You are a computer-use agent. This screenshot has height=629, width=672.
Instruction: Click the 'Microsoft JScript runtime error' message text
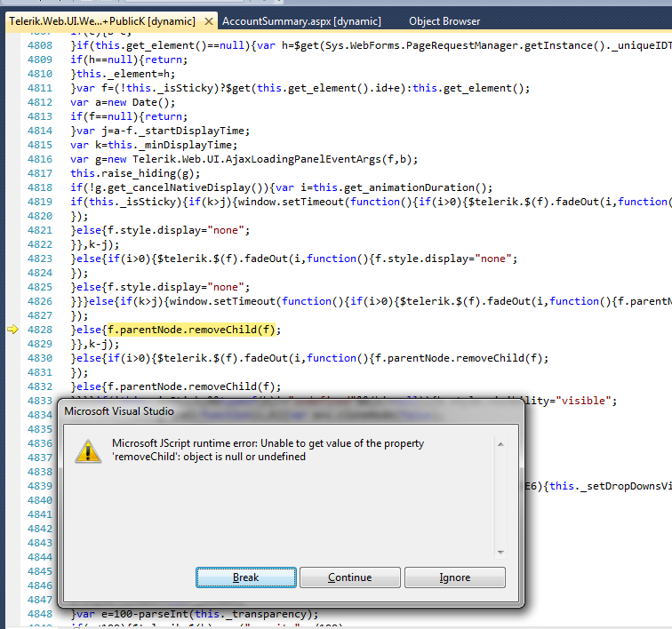click(268, 450)
